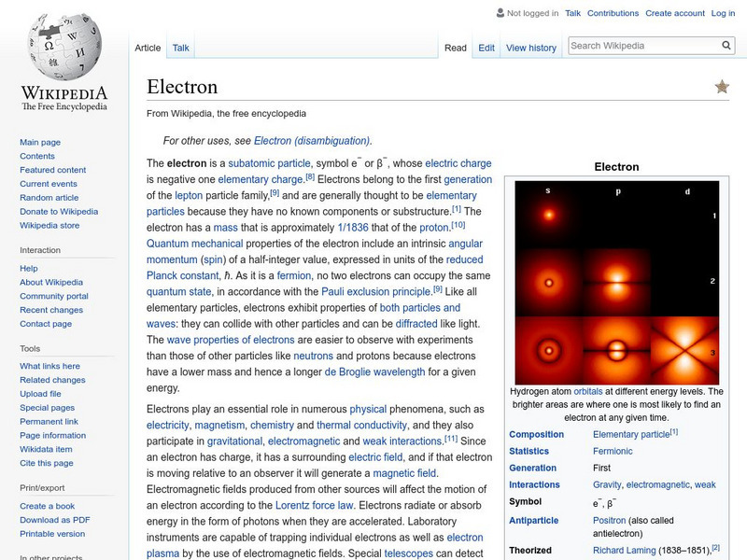This screenshot has height=560, width=747.
Task: Follow the diffracted link
Action: click(x=416, y=324)
